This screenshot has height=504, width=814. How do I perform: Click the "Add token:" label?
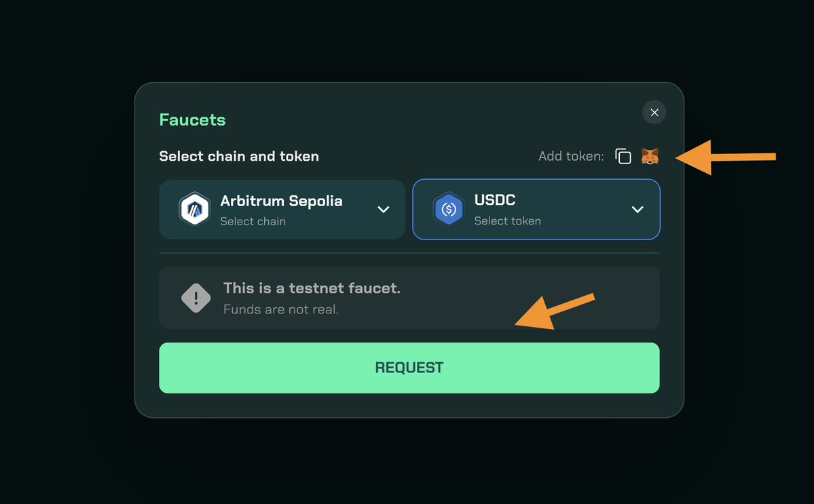click(571, 157)
